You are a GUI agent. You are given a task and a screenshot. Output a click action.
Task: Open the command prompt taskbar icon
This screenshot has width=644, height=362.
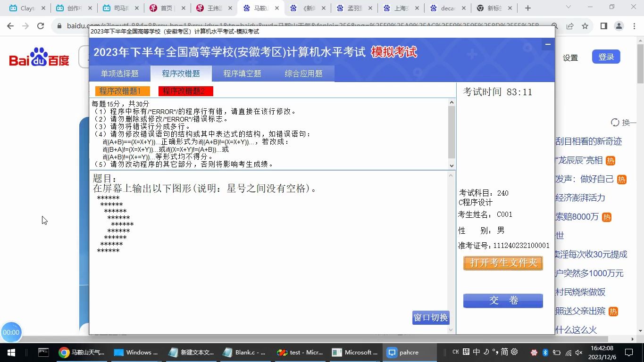[x=43, y=352]
